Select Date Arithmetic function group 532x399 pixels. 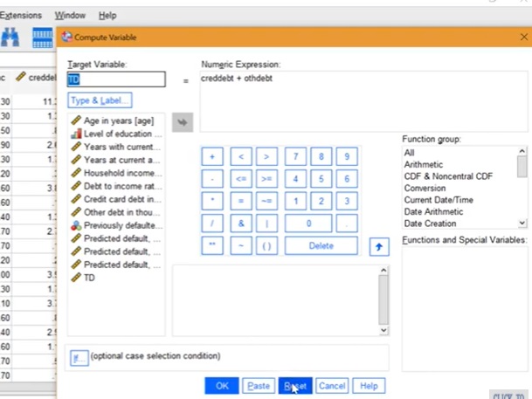coord(433,212)
